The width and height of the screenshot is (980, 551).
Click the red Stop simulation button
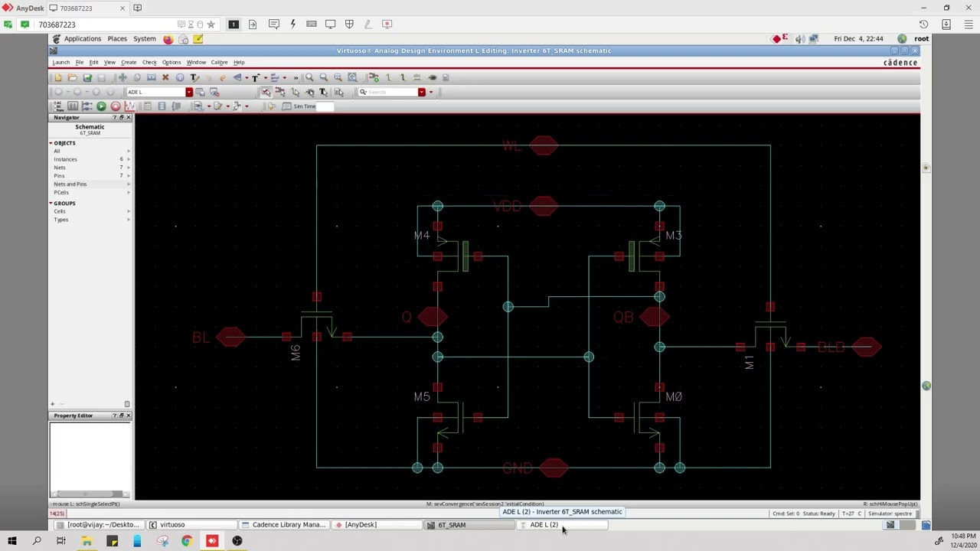pyautogui.click(x=116, y=106)
